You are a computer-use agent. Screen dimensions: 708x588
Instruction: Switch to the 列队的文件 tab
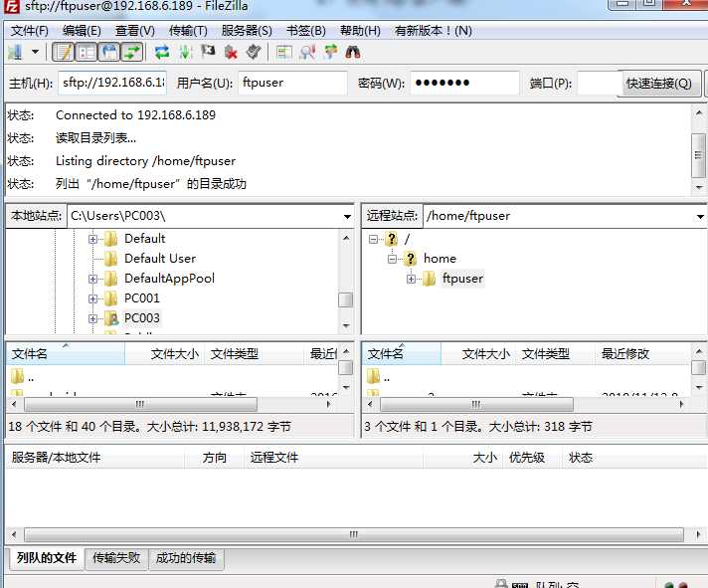click(x=46, y=558)
